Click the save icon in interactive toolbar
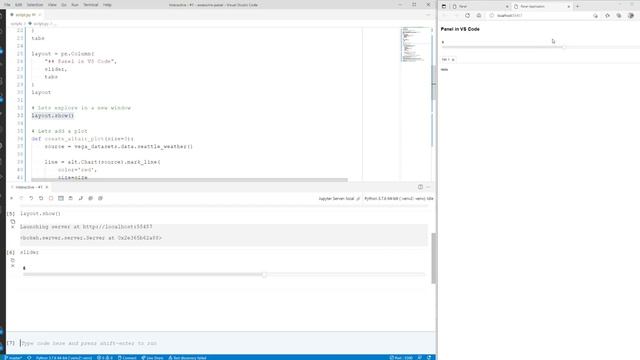Screen dimensions: 640x360 click(71, 198)
